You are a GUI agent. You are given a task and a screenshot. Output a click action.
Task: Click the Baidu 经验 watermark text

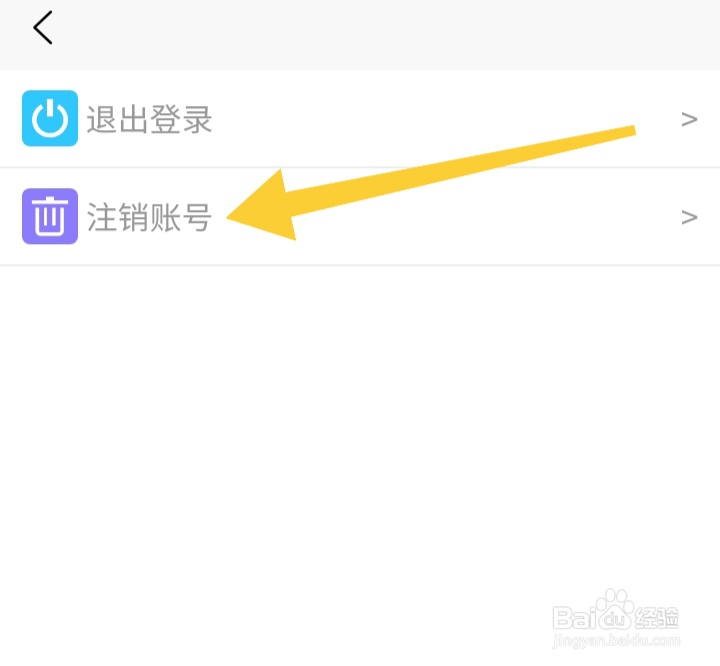click(x=657, y=618)
